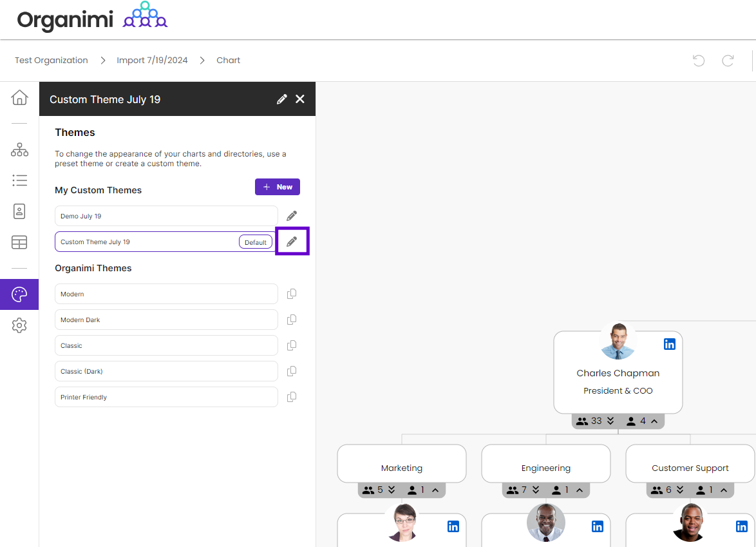Edit the Demo July 19 theme
The width and height of the screenshot is (756, 547).
tap(292, 216)
